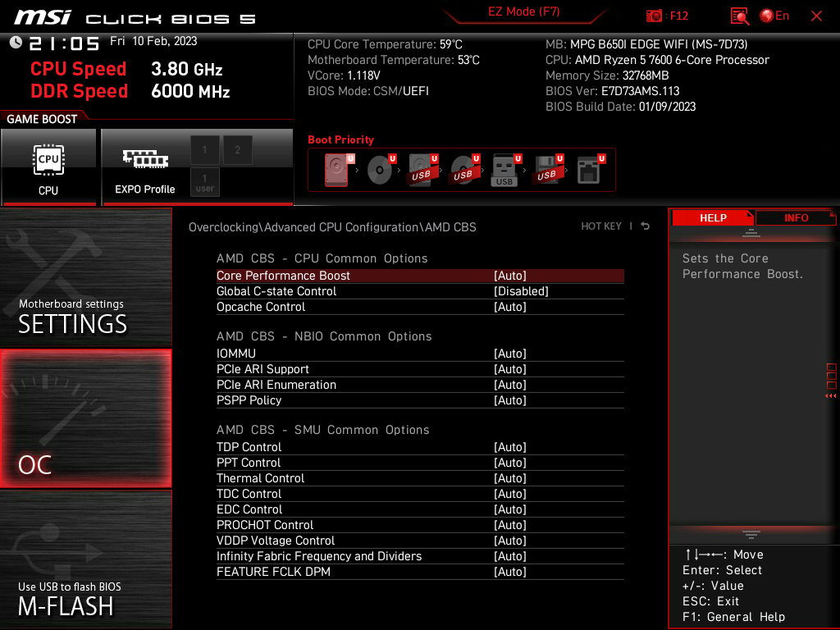Select the USB hard disk boot icon
This screenshot has width=840, height=630.
pos(422,170)
